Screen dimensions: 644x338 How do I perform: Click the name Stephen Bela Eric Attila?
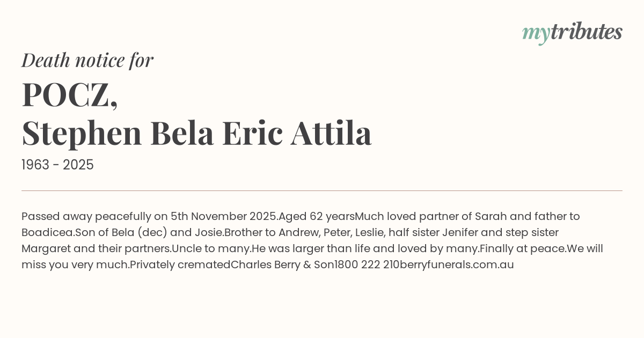point(196,133)
